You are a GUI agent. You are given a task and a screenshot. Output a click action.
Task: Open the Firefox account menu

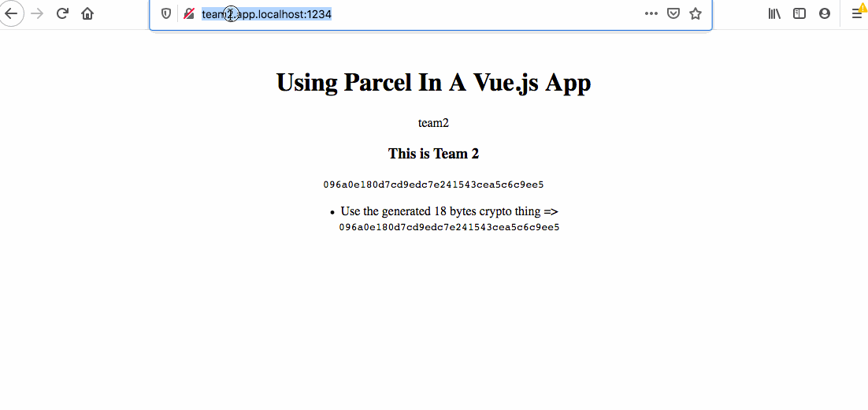(x=825, y=14)
